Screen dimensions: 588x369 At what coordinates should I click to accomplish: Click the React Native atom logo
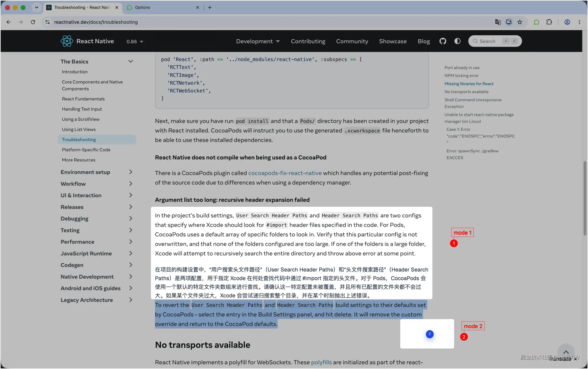[67, 41]
